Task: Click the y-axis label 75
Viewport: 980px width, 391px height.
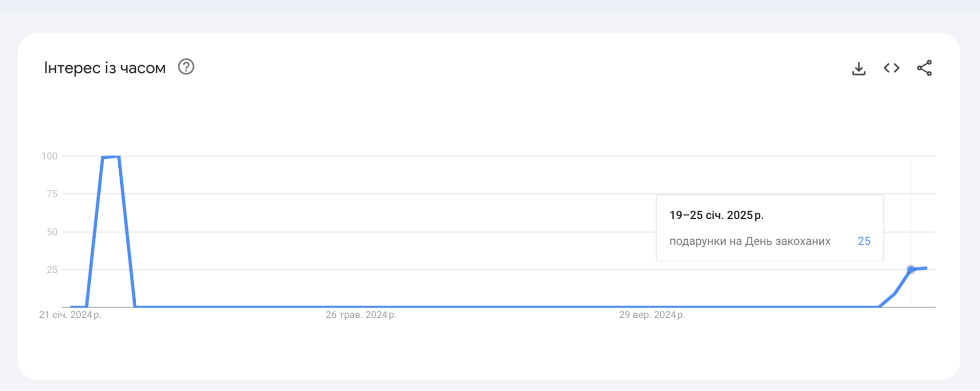Action: (52, 194)
